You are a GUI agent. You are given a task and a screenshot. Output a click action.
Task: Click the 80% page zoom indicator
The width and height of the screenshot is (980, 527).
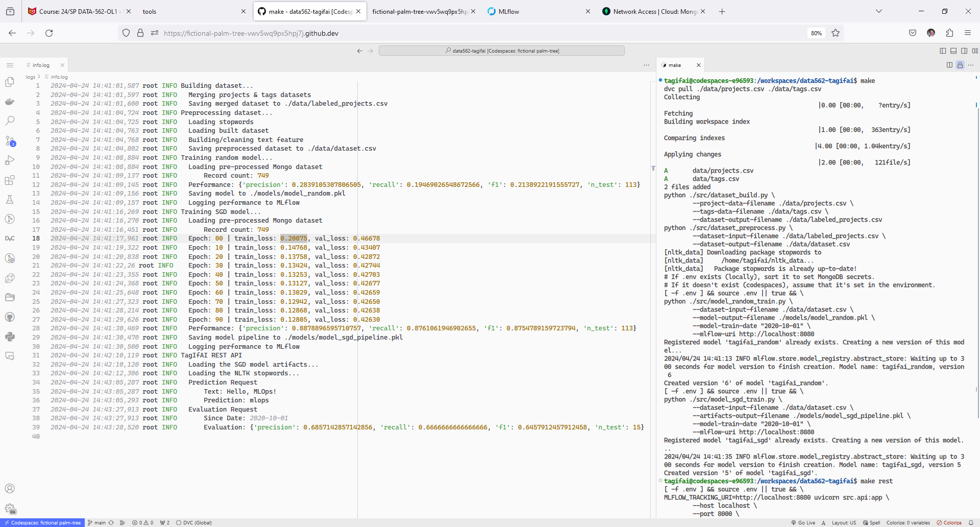point(816,33)
